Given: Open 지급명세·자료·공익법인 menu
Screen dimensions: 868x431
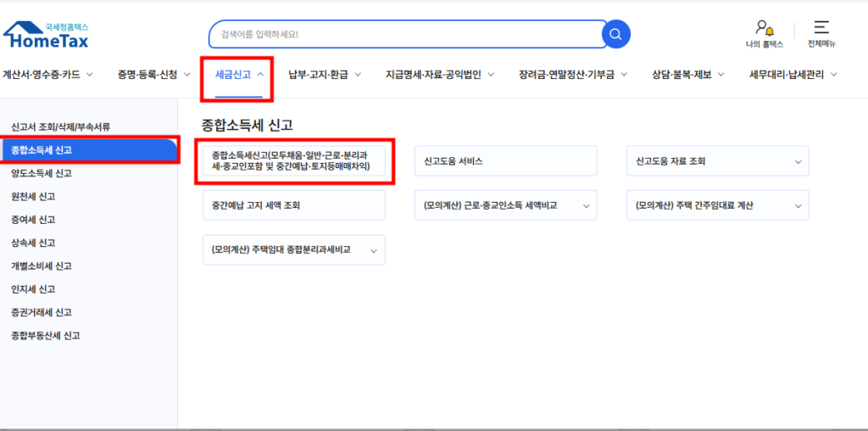Looking at the screenshot, I should click(433, 74).
